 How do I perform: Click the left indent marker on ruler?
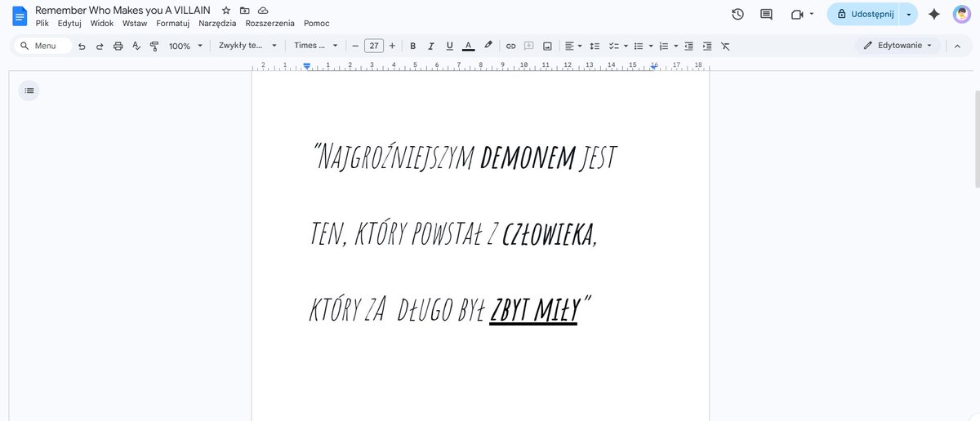tap(306, 67)
